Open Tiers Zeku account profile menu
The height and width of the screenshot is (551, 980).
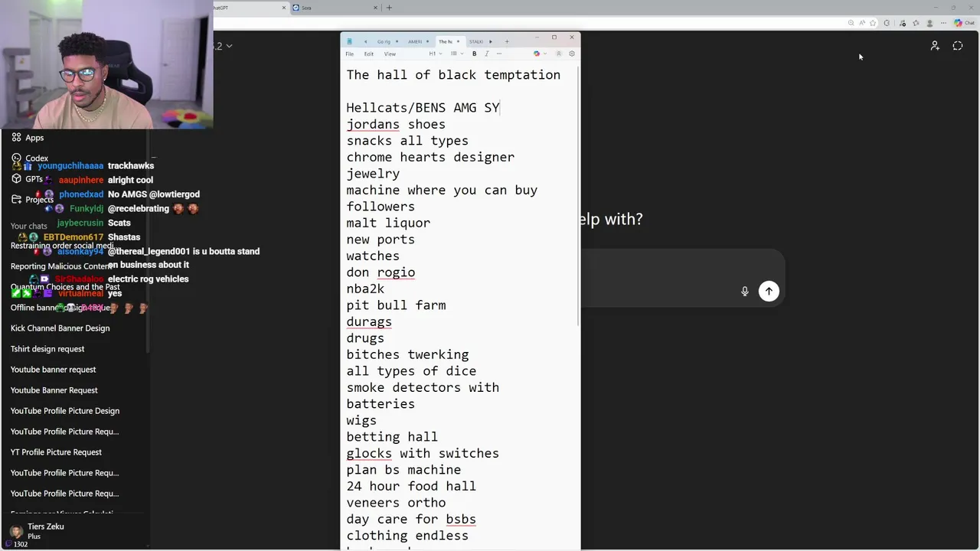[x=74, y=531]
